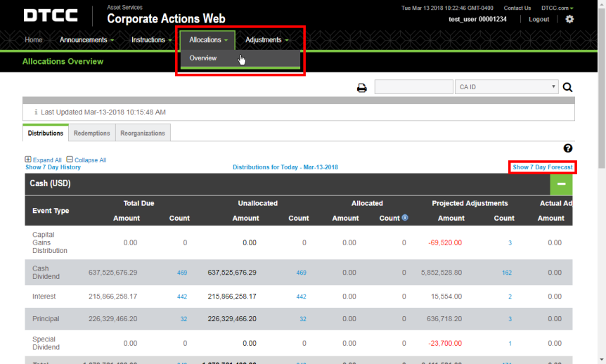Open Capital Gains Projected Adjustments count 3
The width and height of the screenshot is (606, 364).
510,243
